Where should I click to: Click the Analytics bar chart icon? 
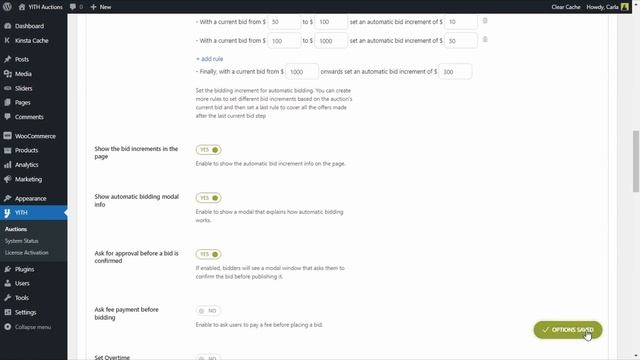coord(7,165)
